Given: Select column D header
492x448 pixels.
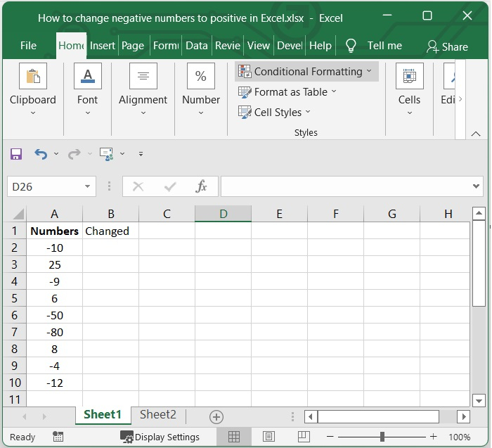Looking at the screenshot, I should [x=223, y=214].
